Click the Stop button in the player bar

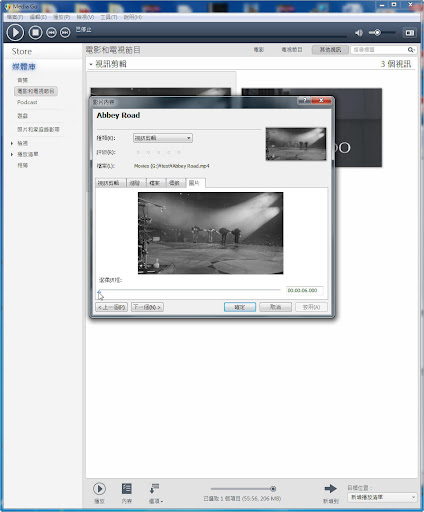(x=35, y=32)
